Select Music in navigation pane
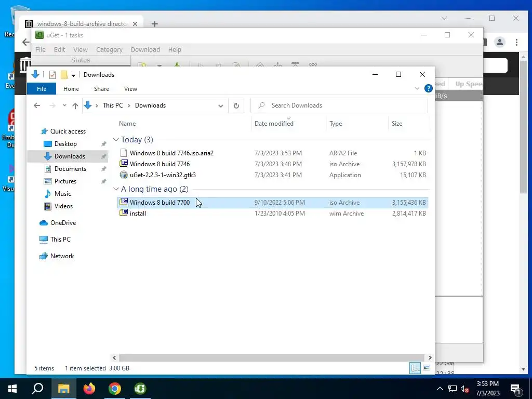532x399 pixels. click(x=62, y=194)
